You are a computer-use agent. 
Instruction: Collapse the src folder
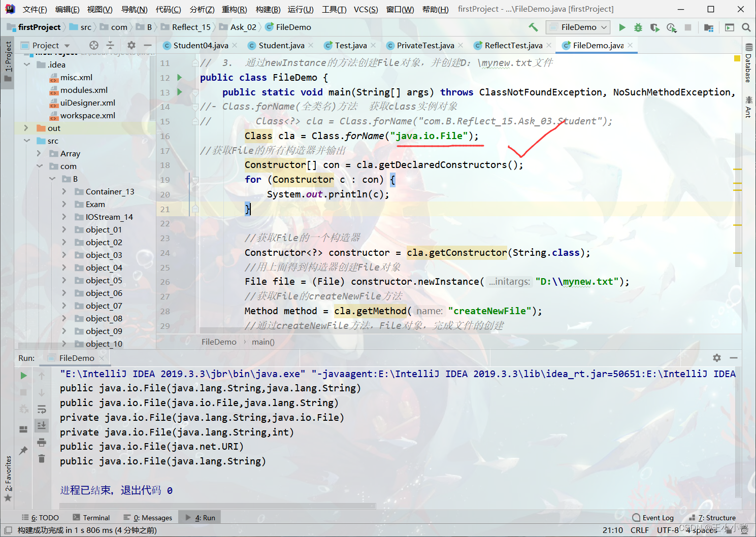pos(26,141)
